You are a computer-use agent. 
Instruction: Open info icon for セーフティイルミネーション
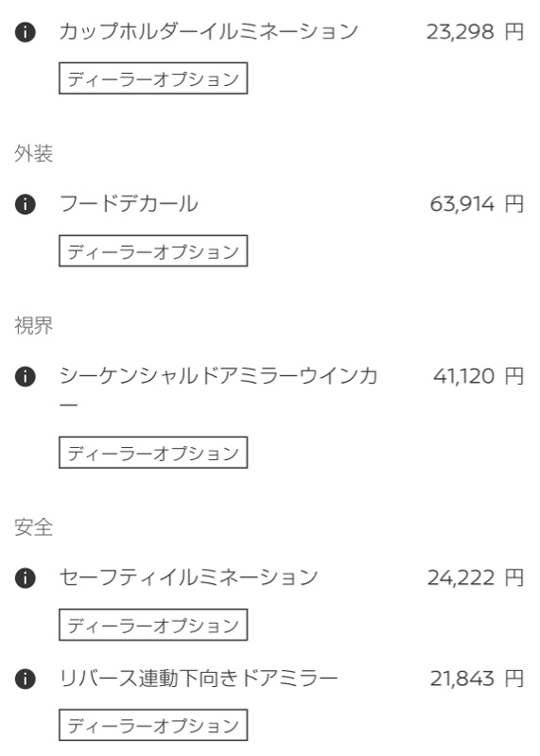(26, 578)
